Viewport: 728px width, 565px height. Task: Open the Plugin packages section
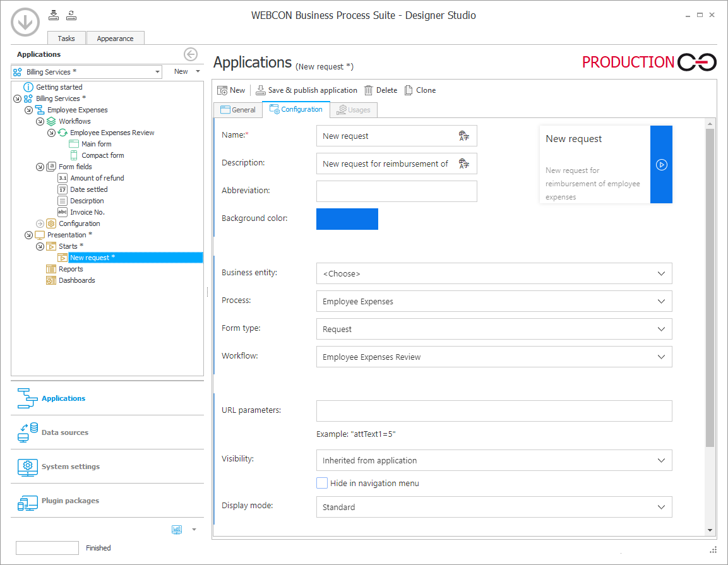coord(107,501)
